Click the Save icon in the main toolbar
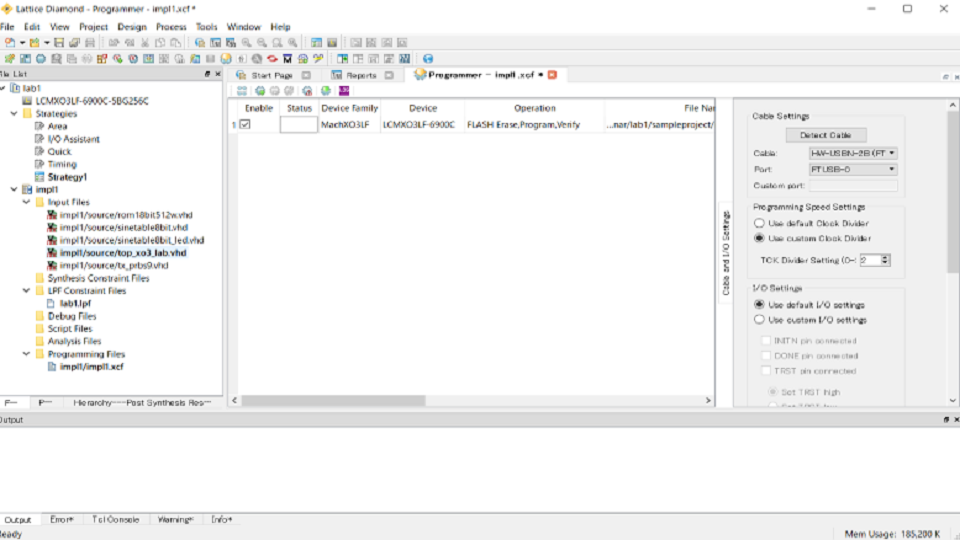Image resolution: width=960 pixels, height=540 pixels. [59, 43]
